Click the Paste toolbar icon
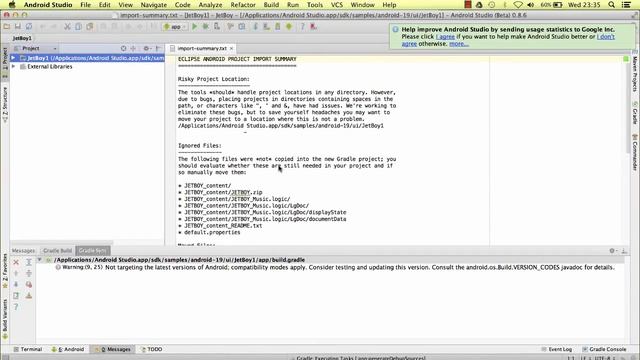 [89, 27]
